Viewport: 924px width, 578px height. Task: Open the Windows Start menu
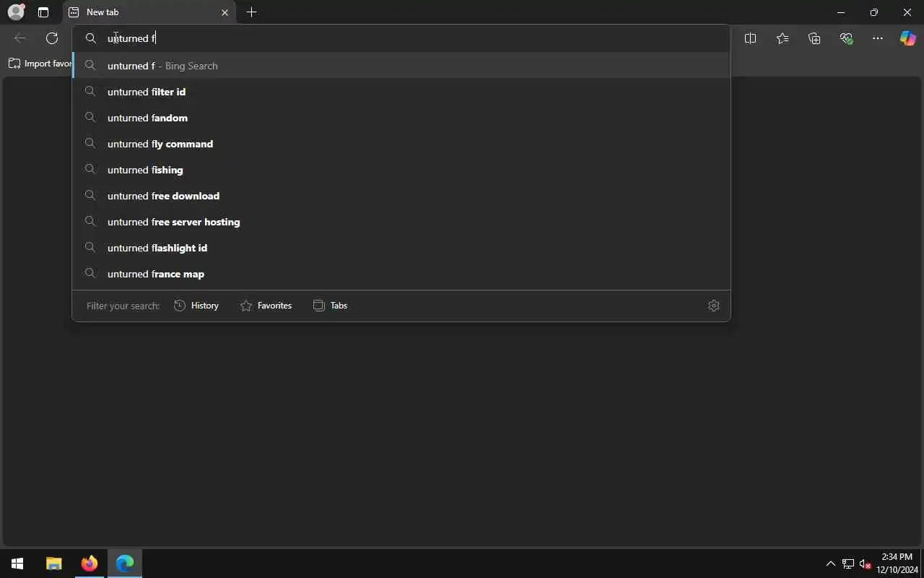(x=17, y=564)
